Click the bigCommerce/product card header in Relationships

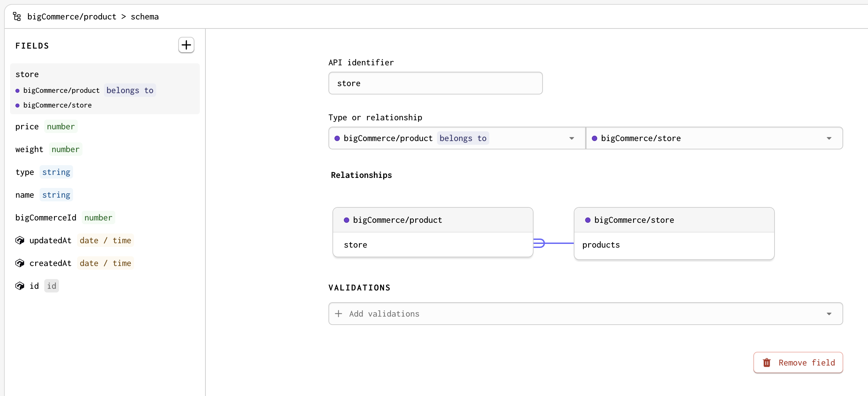point(433,220)
